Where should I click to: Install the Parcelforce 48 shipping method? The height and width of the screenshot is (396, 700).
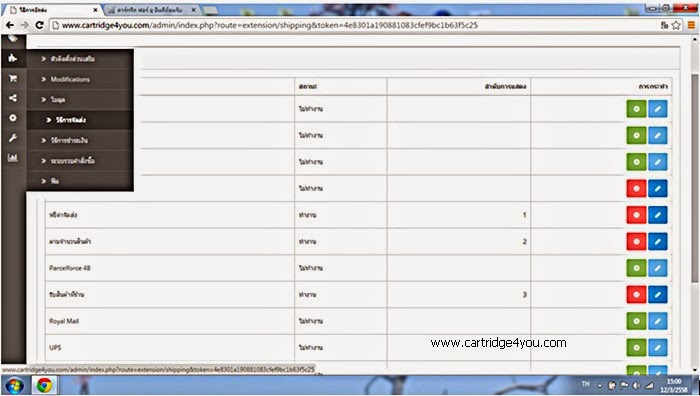[636, 268]
